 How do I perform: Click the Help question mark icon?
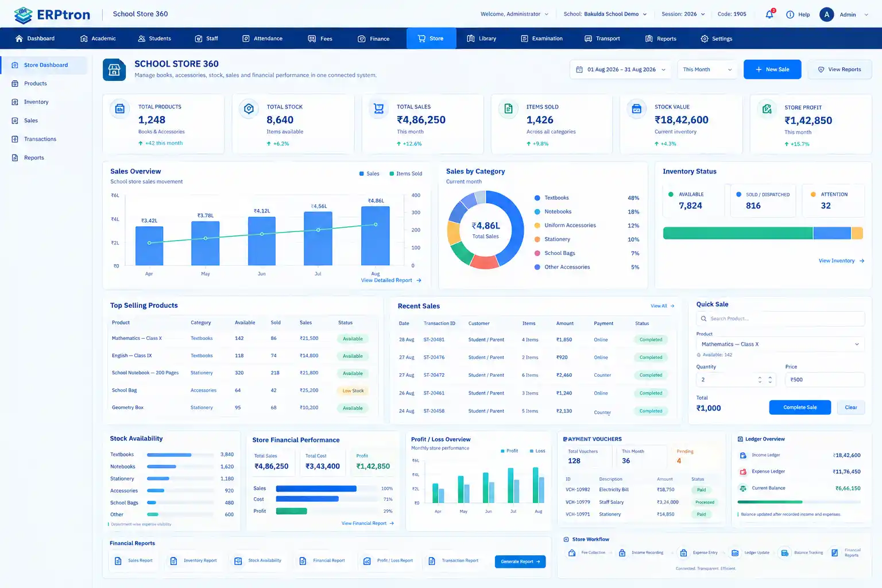point(790,14)
